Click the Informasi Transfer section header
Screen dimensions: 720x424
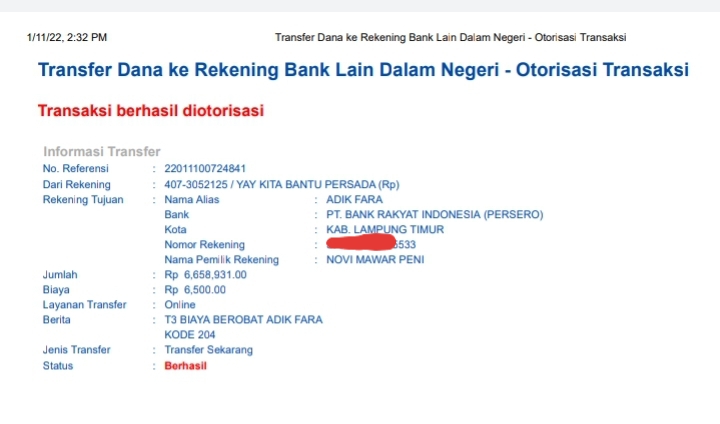[101, 152]
